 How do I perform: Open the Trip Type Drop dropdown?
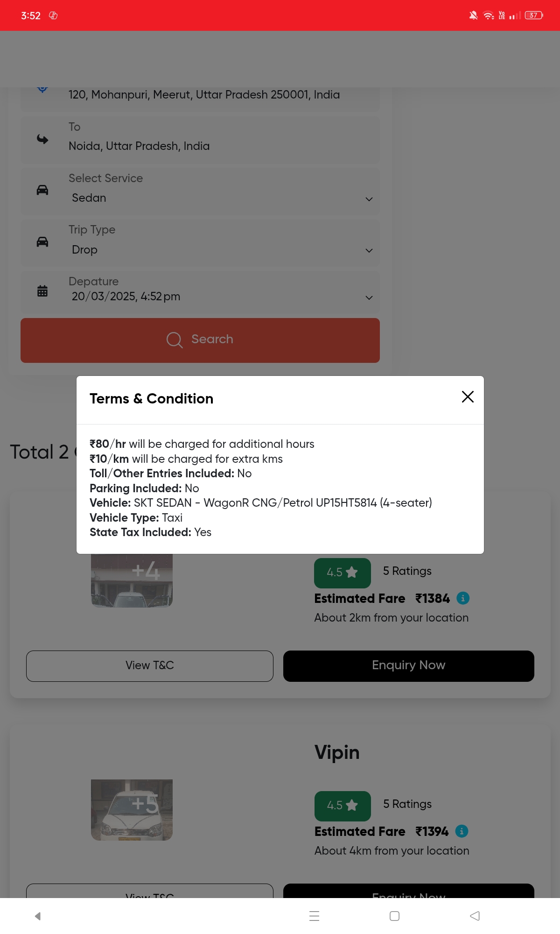pyautogui.click(x=369, y=250)
